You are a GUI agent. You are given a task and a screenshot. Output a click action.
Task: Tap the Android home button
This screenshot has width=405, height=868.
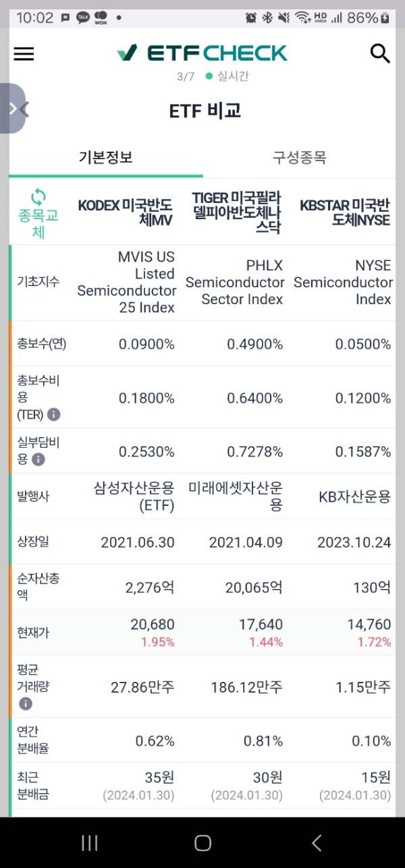(202, 842)
